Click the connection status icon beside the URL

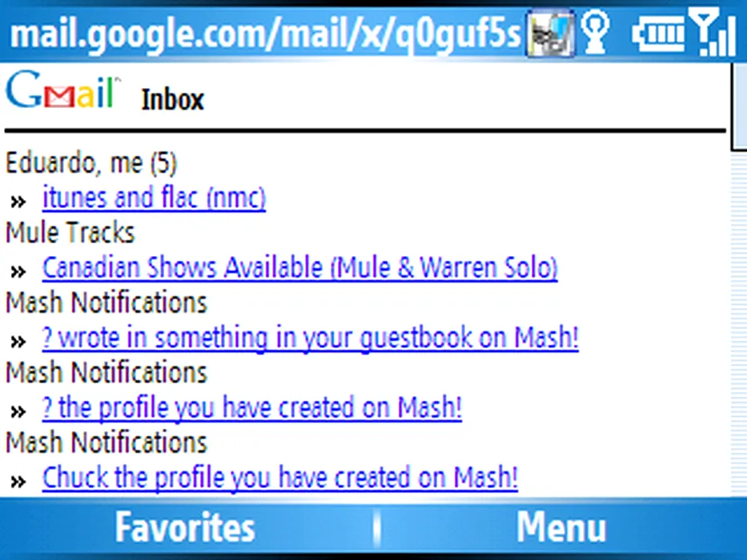point(551,34)
